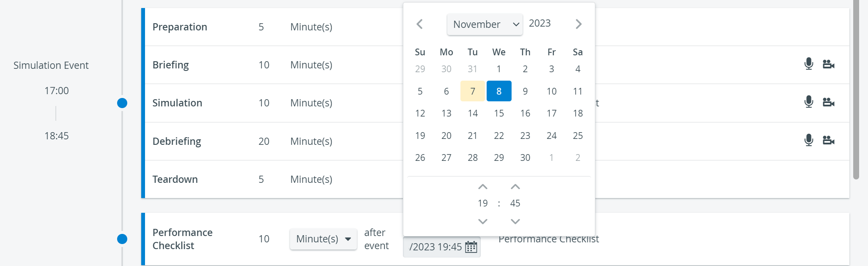Click the microphone icon in Briefing row
868x266 pixels.
pos(808,64)
